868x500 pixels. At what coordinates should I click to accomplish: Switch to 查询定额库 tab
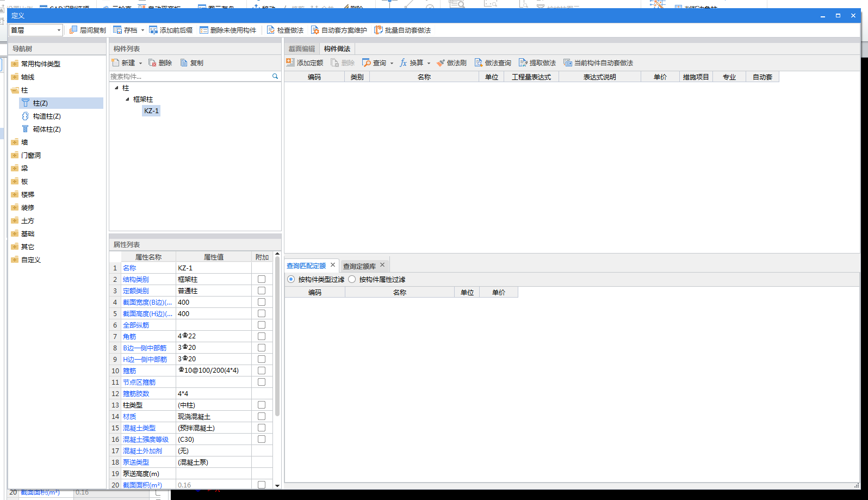tap(359, 266)
